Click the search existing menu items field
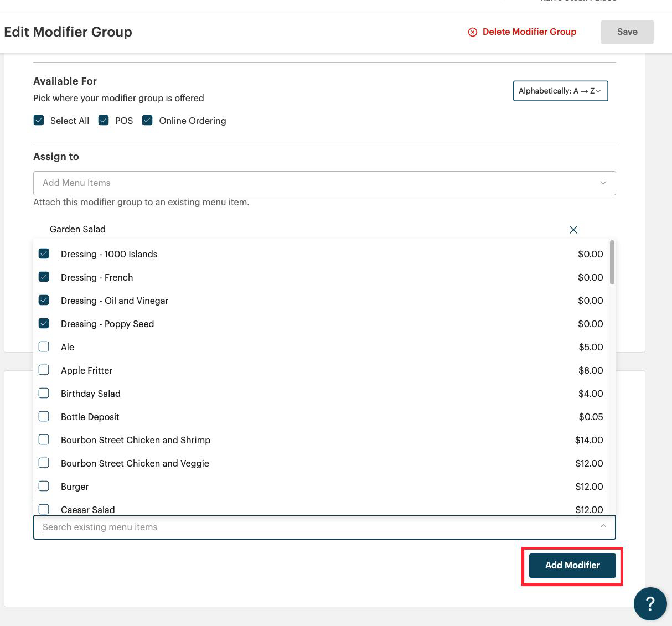 [221, 527]
